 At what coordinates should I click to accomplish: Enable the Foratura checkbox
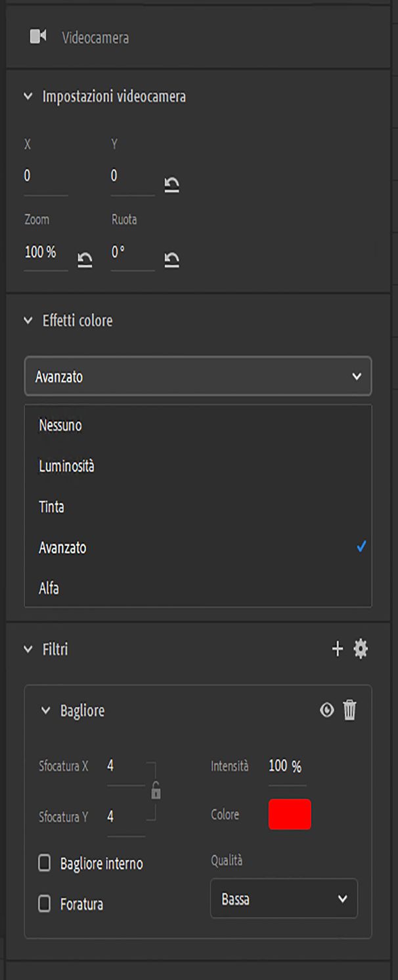click(45, 904)
